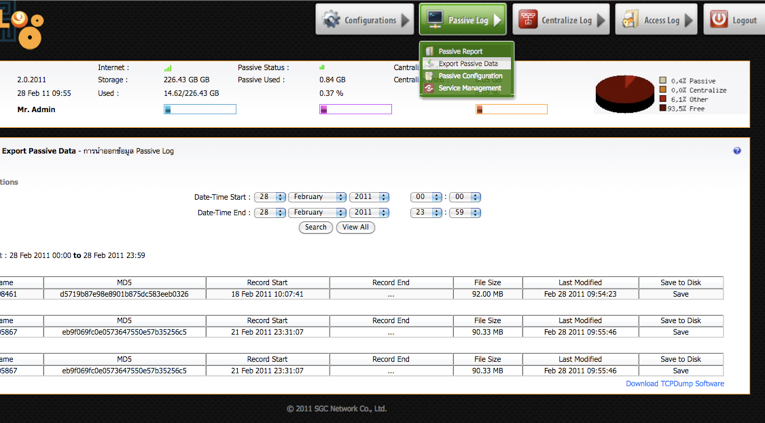Viewport: 765px width, 423px height.
Task: Click File Size value 92.00 MB
Action: [x=487, y=294]
